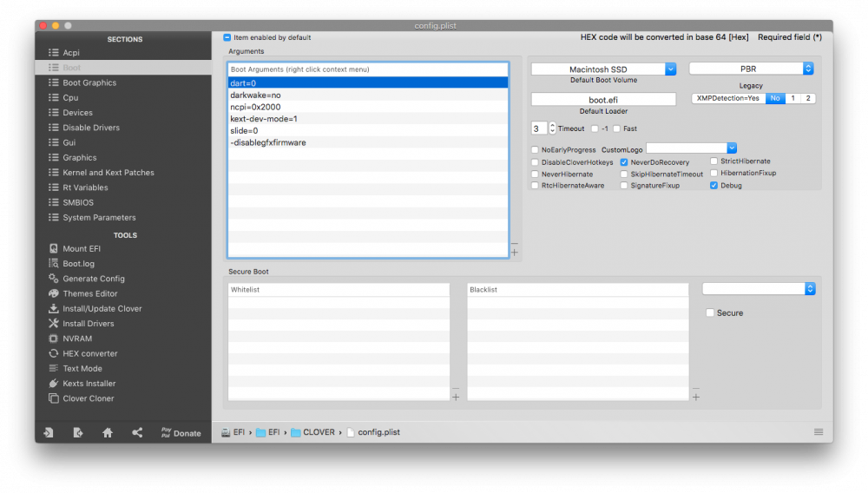This screenshot has width=868, height=493.
Task: Check the NeverHibernate checkbox
Action: click(535, 174)
